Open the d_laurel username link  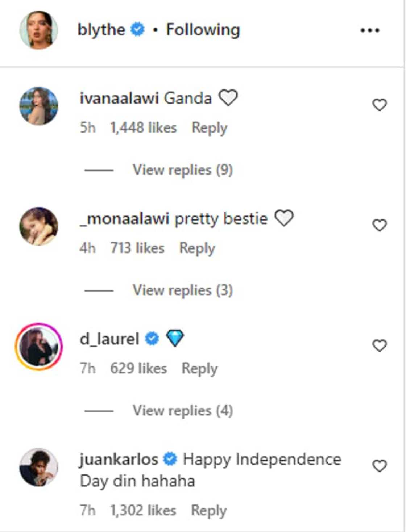coord(109,339)
